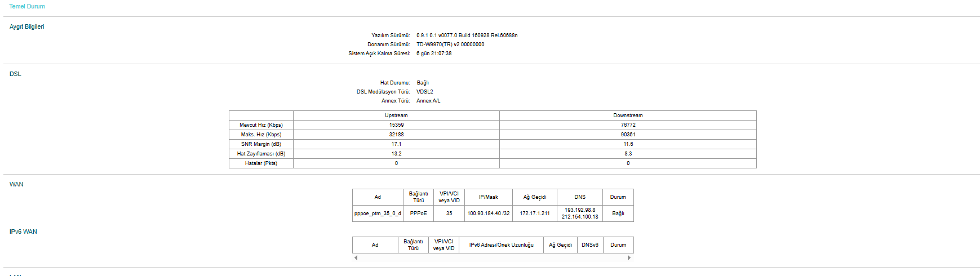Viewport: 980px width, 276px height.
Task: Click hardware version 'TD-W9970(TR) v2 00000000'
Action: (x=450, y=44)
